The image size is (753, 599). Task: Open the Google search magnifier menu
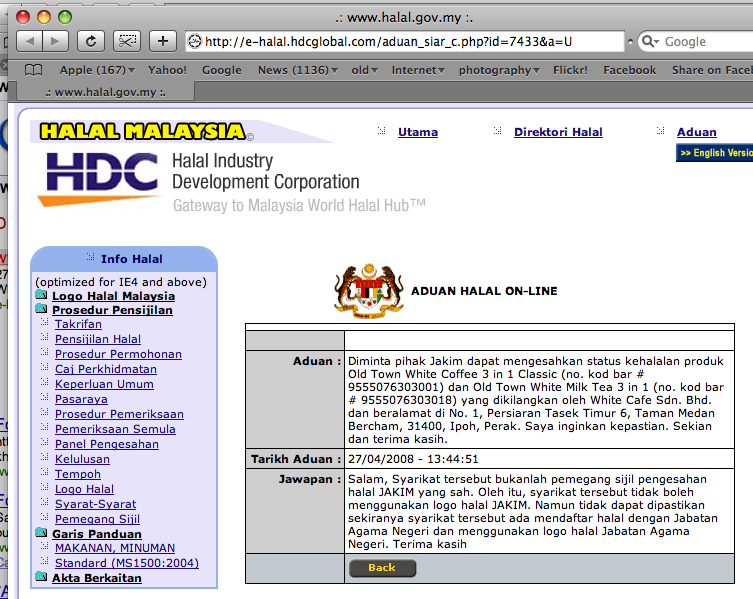(x=650, y=42)
